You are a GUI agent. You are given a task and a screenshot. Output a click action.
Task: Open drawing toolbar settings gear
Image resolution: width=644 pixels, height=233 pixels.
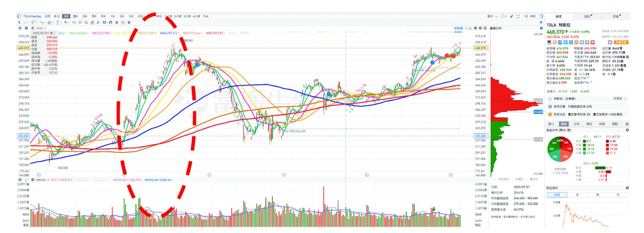129,23
